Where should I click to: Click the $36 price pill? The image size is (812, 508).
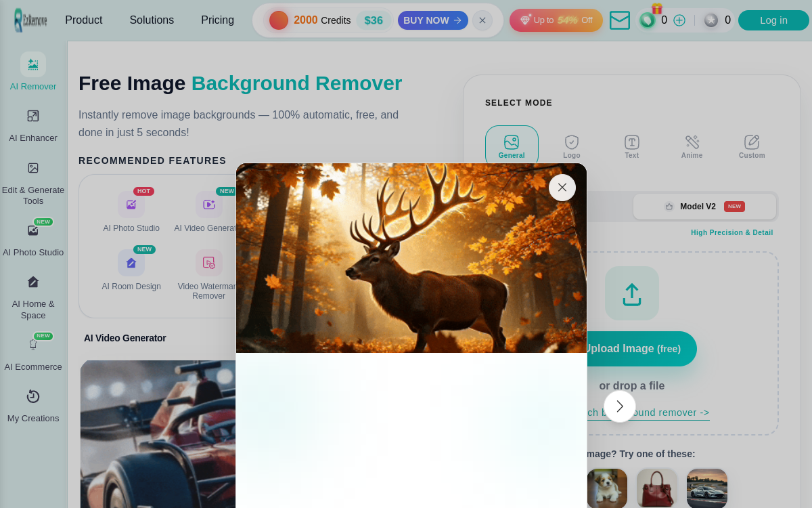click(374, 20)
